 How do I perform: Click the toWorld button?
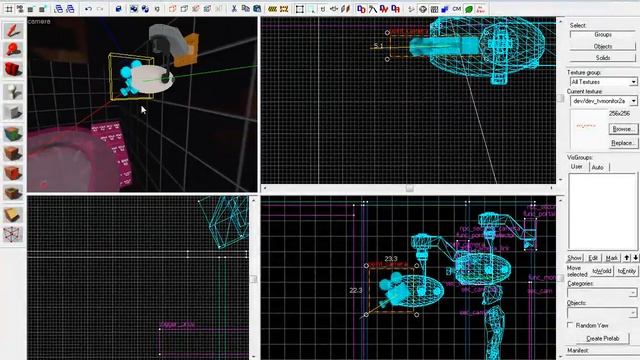602,271
